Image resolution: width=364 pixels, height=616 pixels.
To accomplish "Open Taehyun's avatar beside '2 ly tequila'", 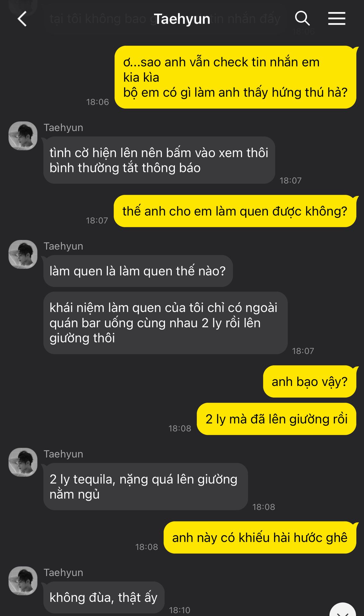I will (23, 462).
